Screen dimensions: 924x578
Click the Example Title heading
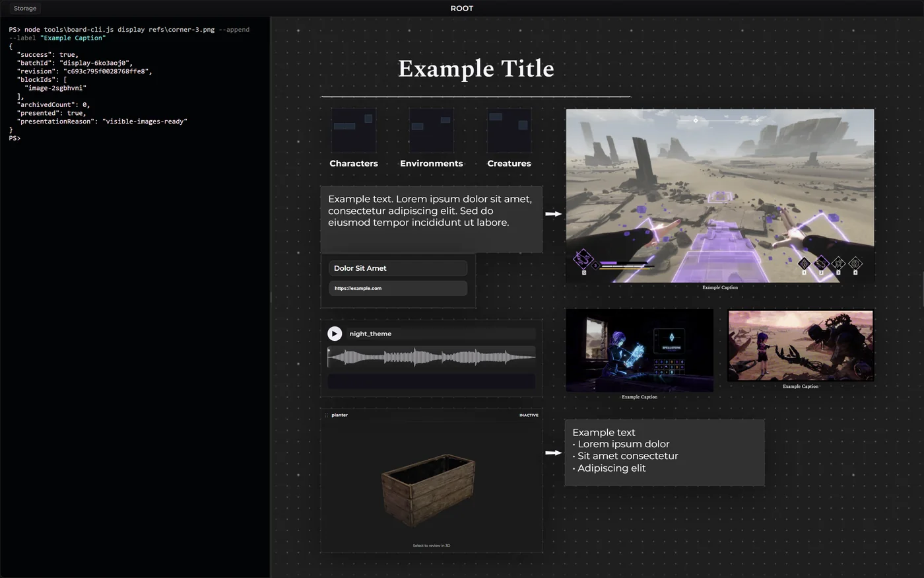point(476,69)
